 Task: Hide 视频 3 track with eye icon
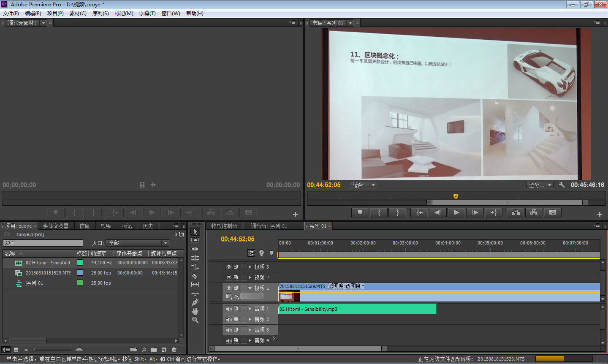click(x=228, y=267)
